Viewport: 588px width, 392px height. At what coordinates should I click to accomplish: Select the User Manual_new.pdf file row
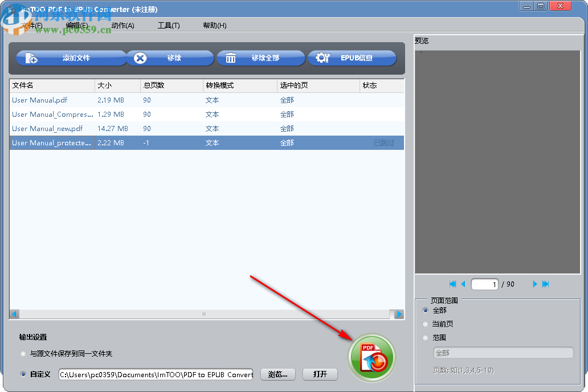pyautogui.click(x=51, y=128)
